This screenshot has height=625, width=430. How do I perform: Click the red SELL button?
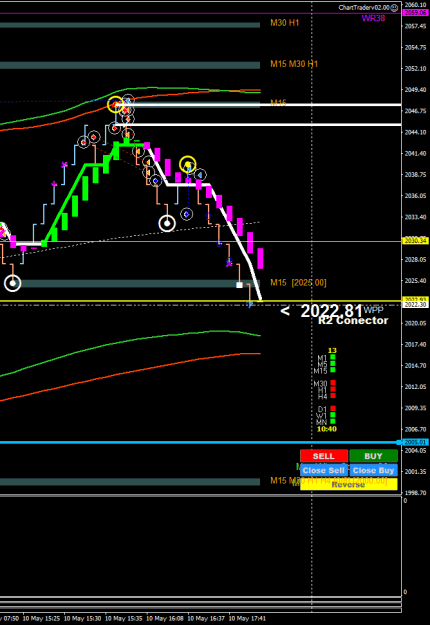point(324,456)
